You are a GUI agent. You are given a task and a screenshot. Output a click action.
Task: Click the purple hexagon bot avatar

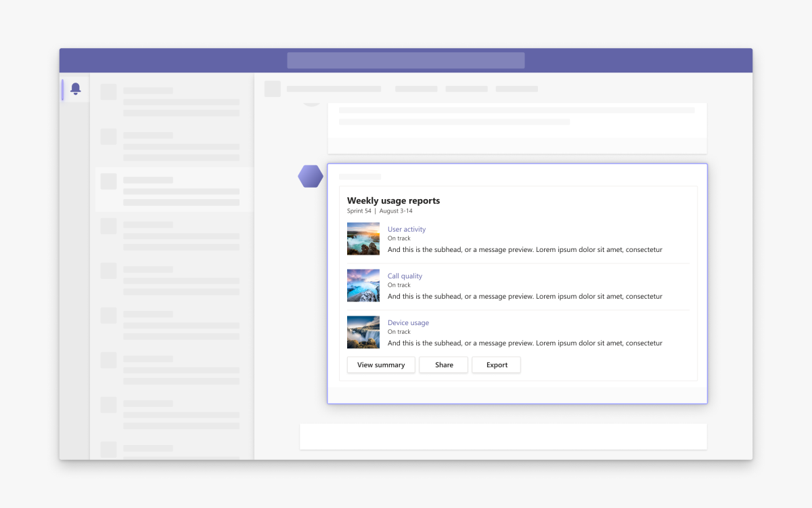click(x=311, y=176)
